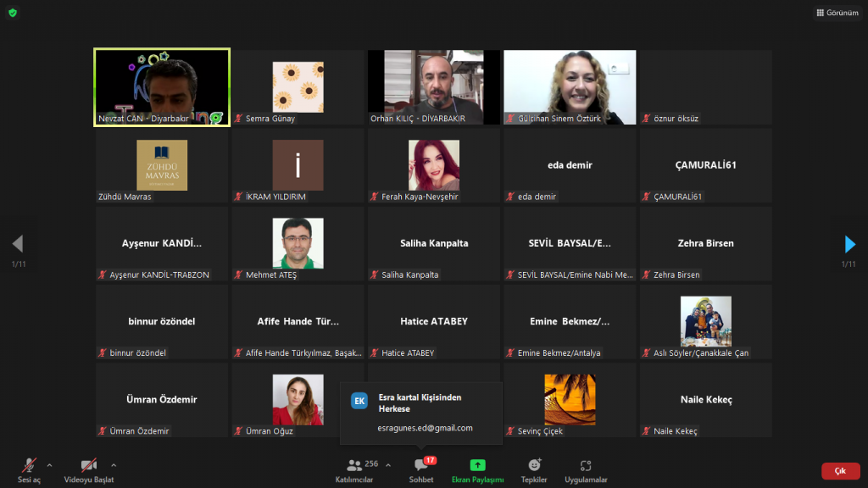Image resolution: width=868 pixels, height=488 pixels.
Task: Open Esra kartal's chat message notification
Action: coord(421,402)
